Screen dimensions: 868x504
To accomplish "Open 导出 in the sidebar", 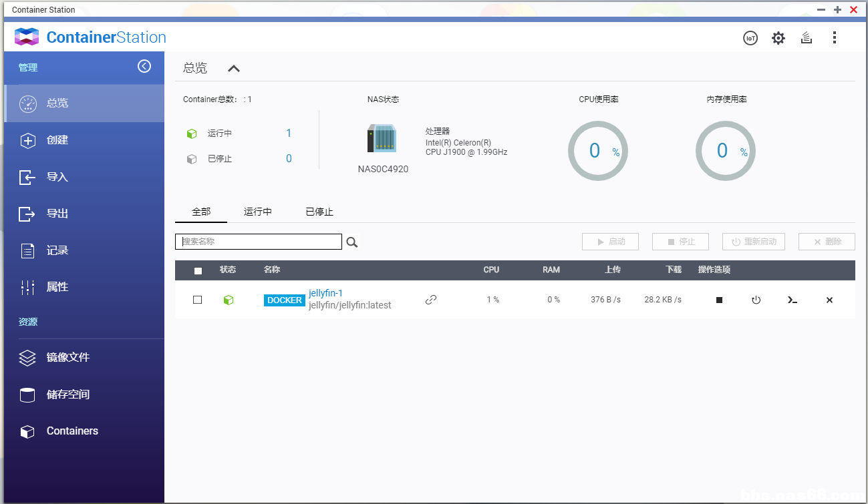I will click(x=84, y=214).
